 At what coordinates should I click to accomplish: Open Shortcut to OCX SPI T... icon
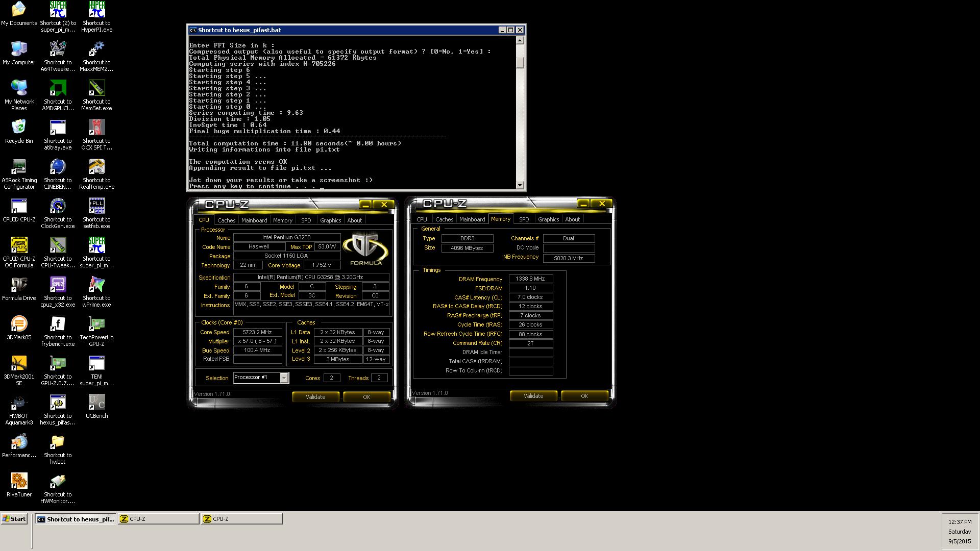click(x=96, y=135)
